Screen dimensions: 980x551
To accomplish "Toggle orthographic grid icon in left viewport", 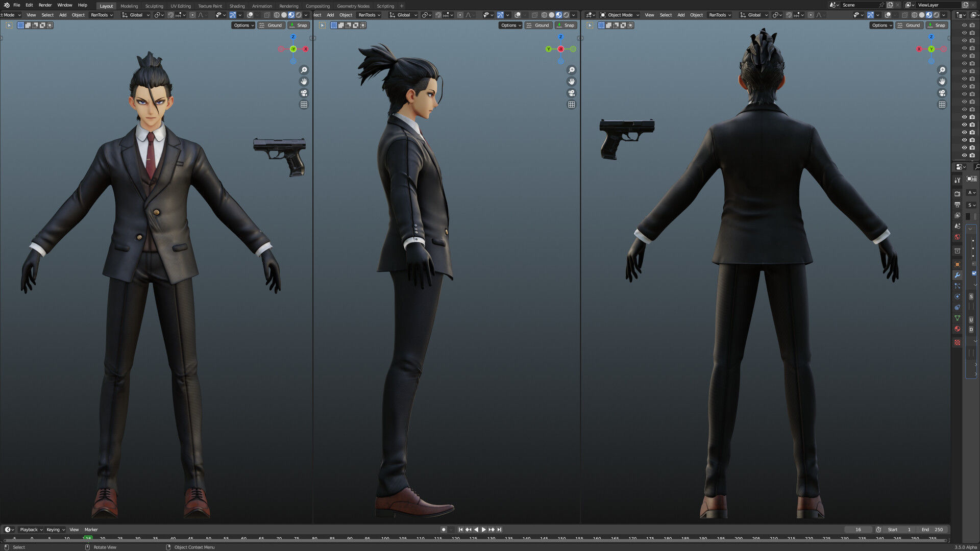I will pyautogui.click(x=304, y=105).
